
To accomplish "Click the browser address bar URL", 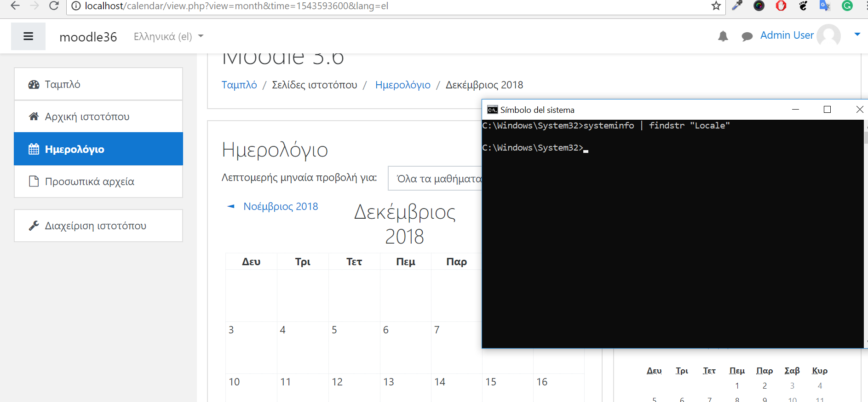I will (x=236, y=6).
